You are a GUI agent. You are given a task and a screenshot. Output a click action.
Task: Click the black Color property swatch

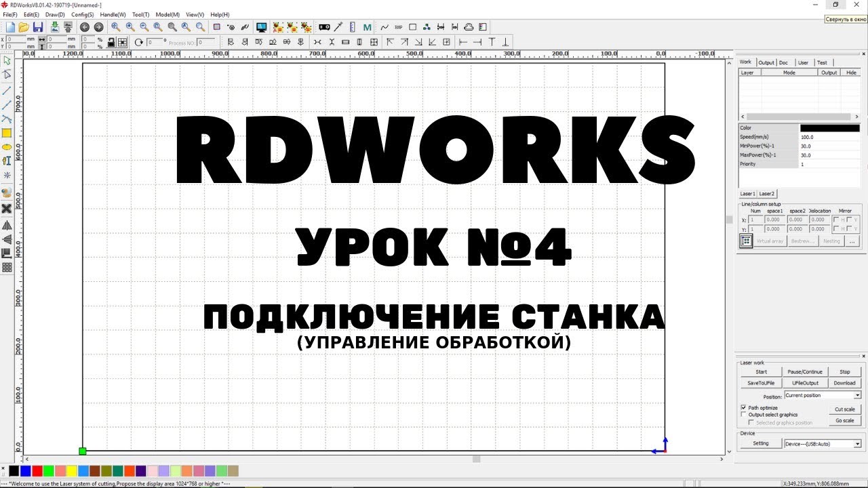pos(830,127)
